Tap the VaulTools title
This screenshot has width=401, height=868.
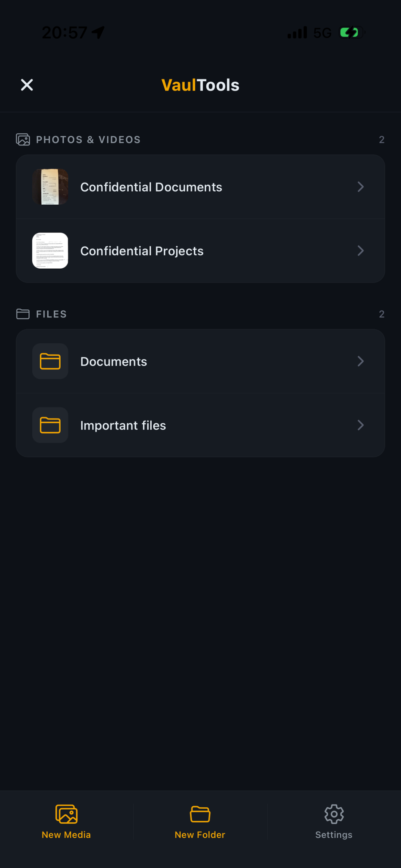(200, 85)
